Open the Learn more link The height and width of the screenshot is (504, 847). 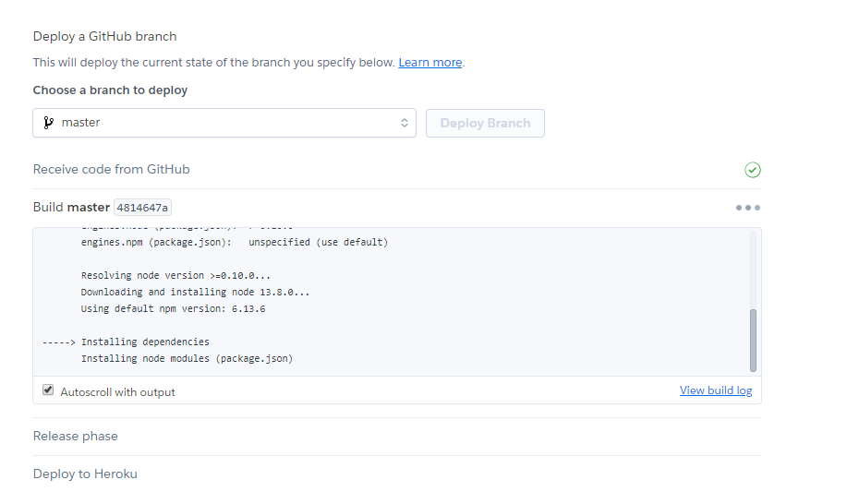430,63
